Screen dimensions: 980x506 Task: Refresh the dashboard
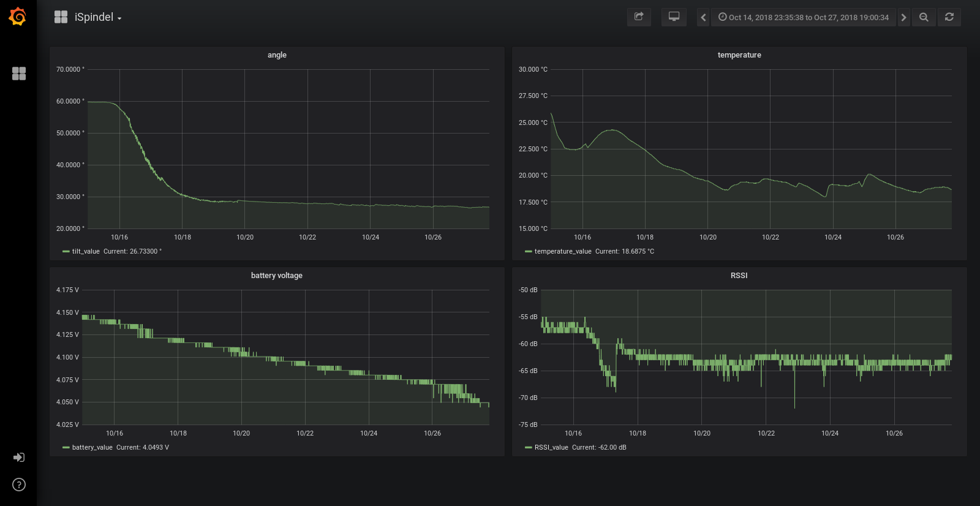[949, 17]
